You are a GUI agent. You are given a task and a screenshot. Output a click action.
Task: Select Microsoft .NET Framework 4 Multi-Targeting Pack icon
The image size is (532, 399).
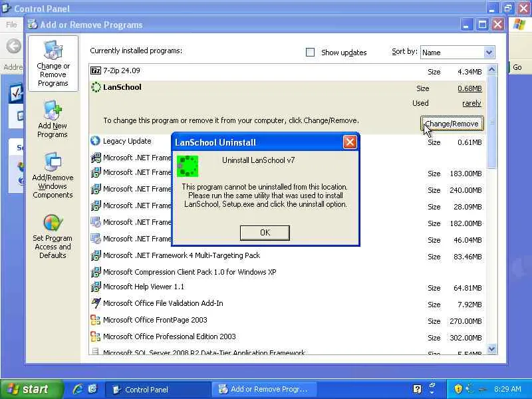point(96,255)
